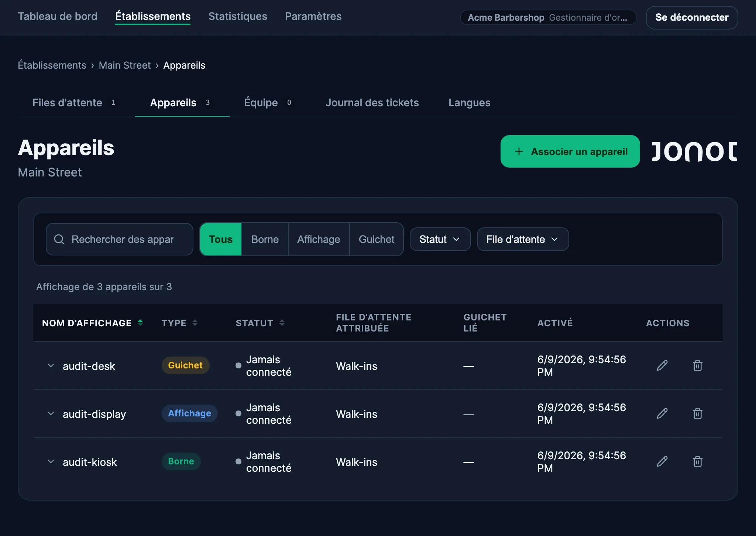The width and height of the screenshot is (756, 536).
Task: Click Se déconnecter button
Action: 692,17
